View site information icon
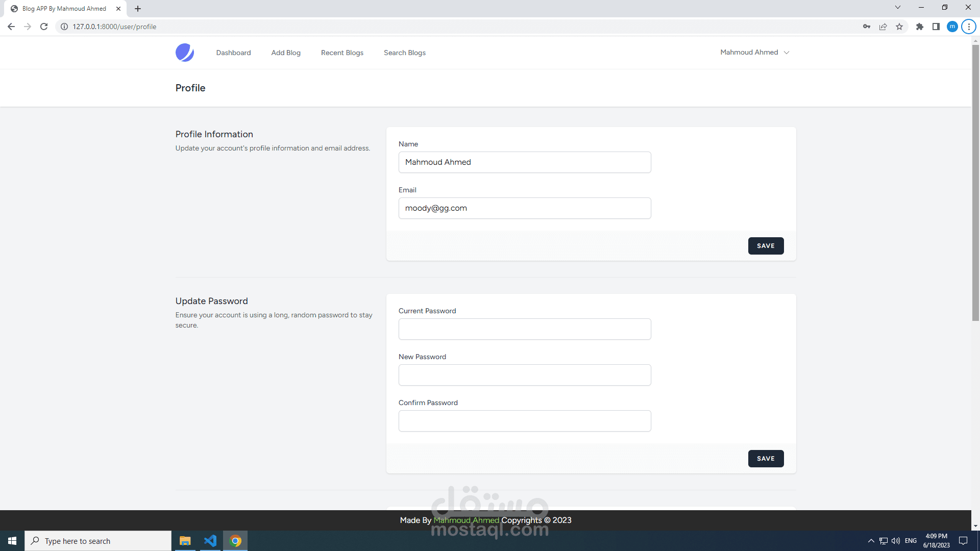The width and height of the screenshot is (980, 551). 64,27
